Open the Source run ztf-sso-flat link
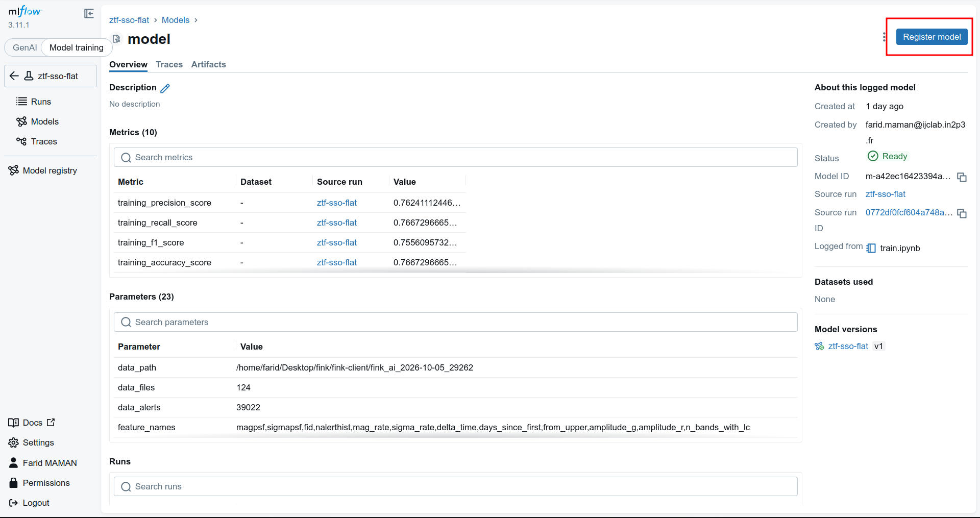 [x=886, y=194]
